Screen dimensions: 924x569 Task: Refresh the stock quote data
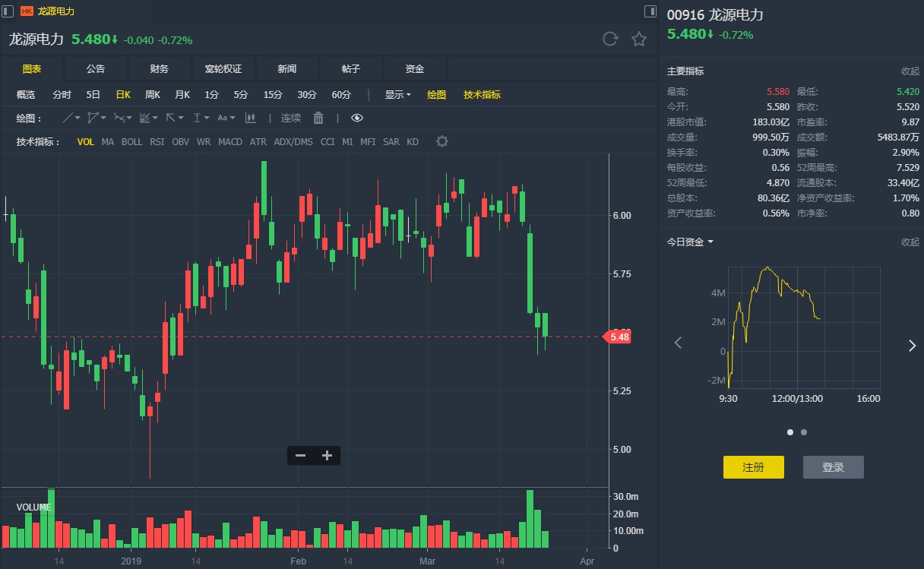click(609, 40)
